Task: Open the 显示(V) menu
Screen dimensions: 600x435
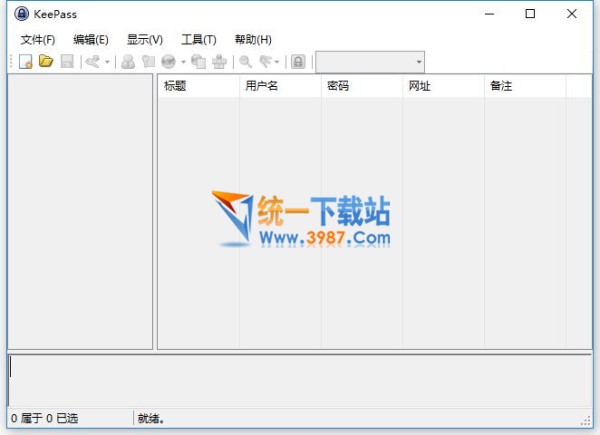Action: point(145,39)
